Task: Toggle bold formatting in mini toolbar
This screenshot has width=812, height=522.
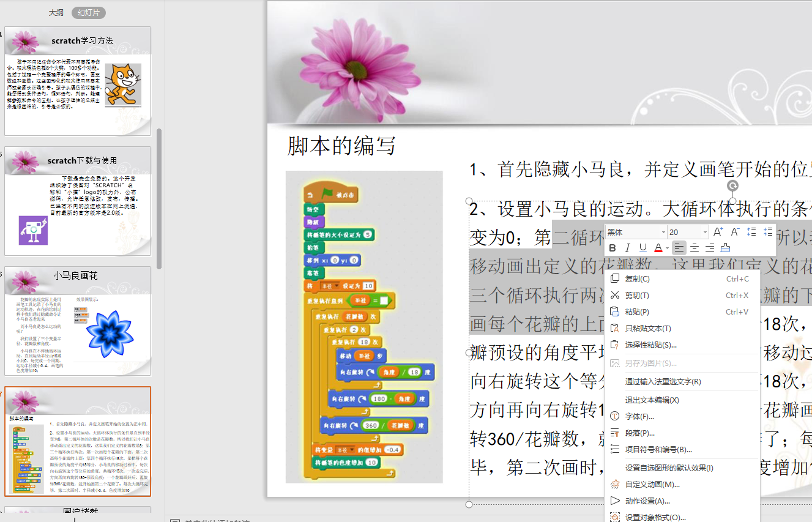Action: pyautogui.click(x=613, y=248)
